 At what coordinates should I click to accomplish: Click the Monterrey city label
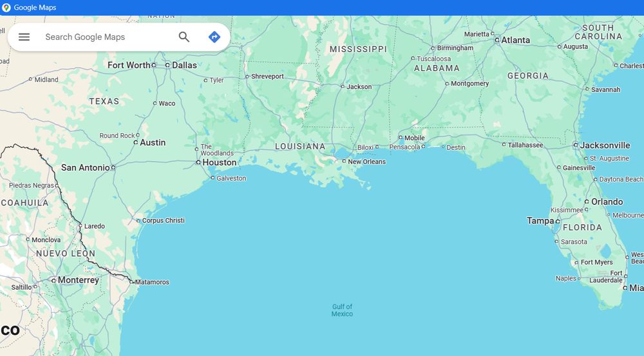point(79,280)
